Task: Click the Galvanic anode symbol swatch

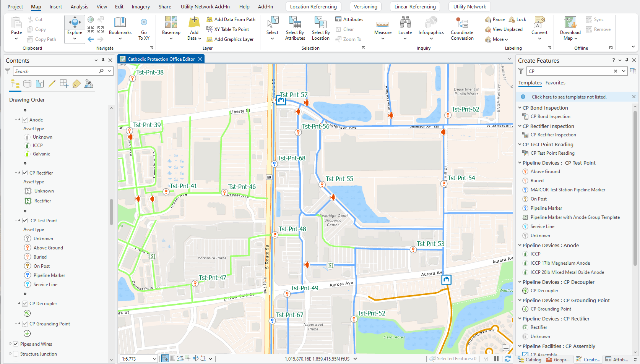Action: [27, 154]
